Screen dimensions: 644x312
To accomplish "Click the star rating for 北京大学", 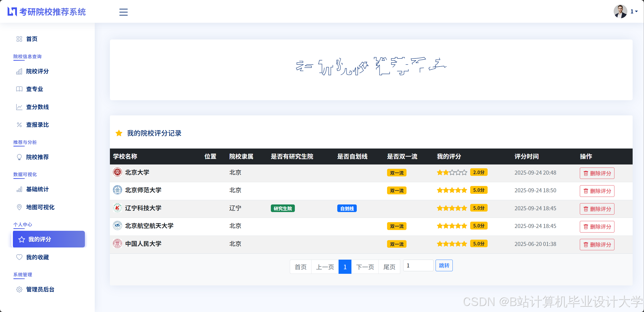I will pyautogui.click(x=452, y=173).
